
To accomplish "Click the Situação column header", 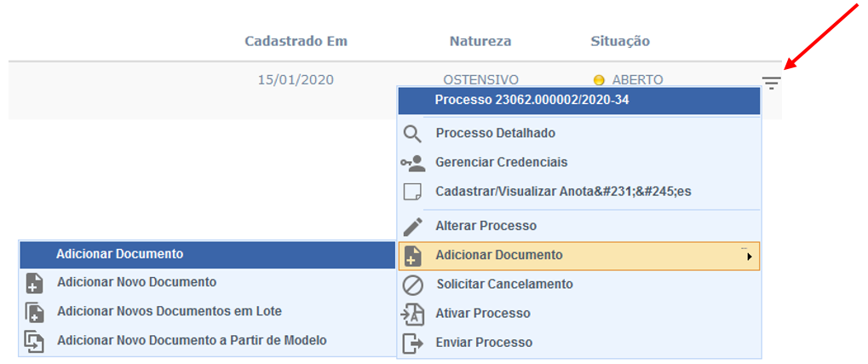I will [620, 42].
